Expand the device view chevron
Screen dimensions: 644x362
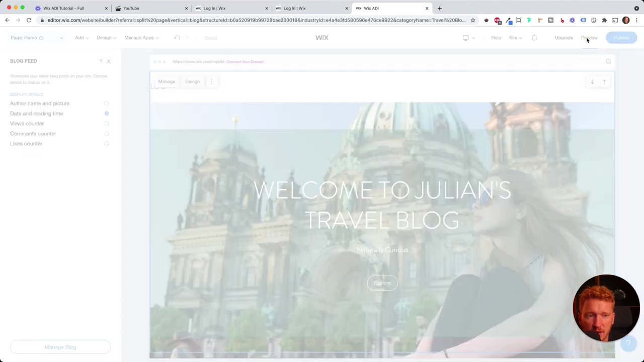click(x=473, y=38)
